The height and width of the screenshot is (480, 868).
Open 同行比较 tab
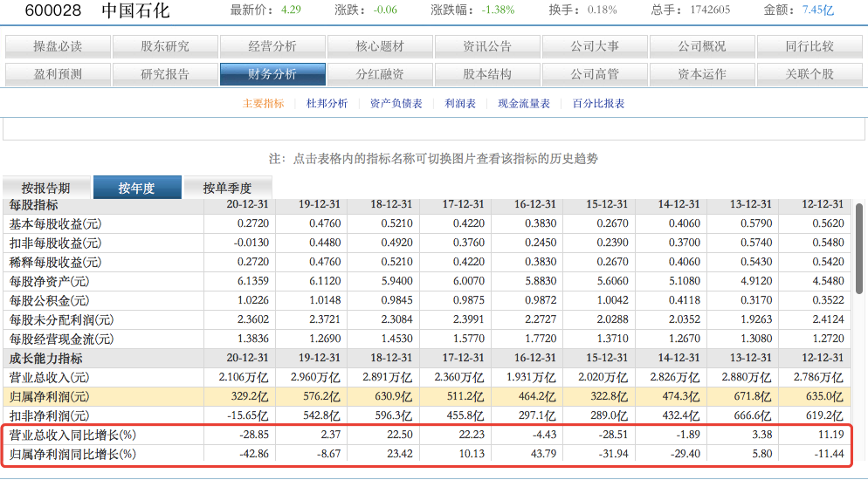tap(809, 46)
